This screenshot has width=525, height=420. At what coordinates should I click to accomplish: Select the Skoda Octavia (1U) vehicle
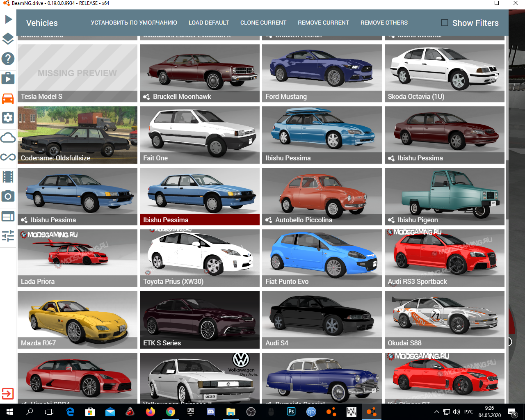(445, 73)
